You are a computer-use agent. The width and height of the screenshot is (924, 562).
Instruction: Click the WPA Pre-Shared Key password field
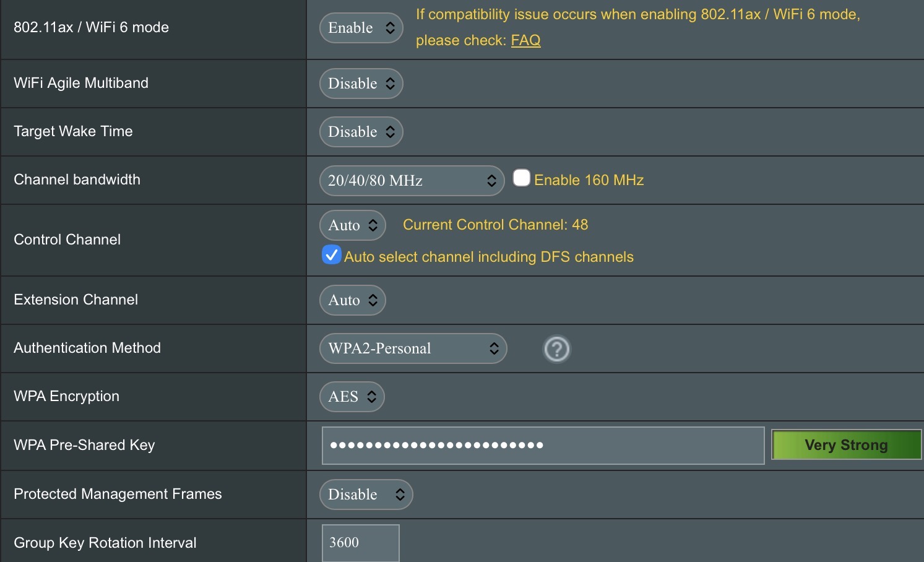(543, 445)
